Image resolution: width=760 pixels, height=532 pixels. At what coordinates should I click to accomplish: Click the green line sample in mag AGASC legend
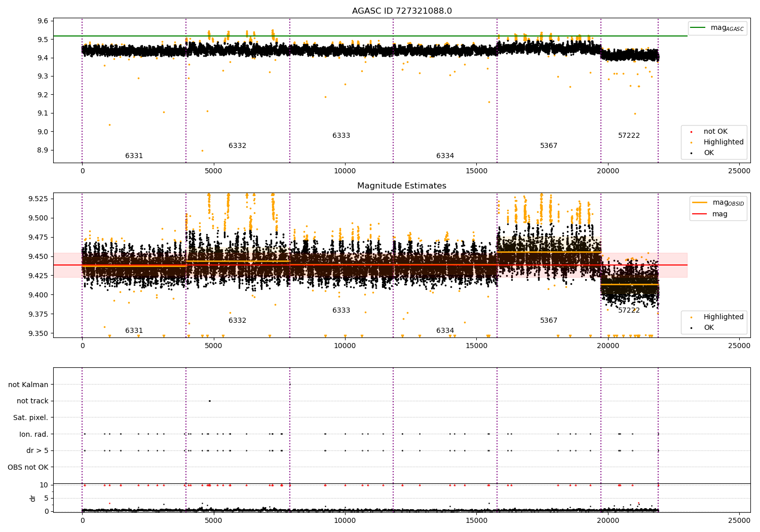click(x=698, y=28)
